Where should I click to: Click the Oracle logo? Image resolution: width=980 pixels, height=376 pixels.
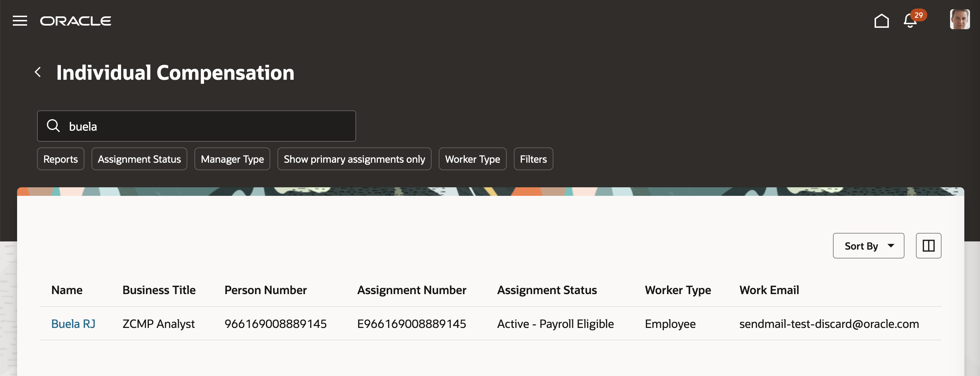[76, 21]
